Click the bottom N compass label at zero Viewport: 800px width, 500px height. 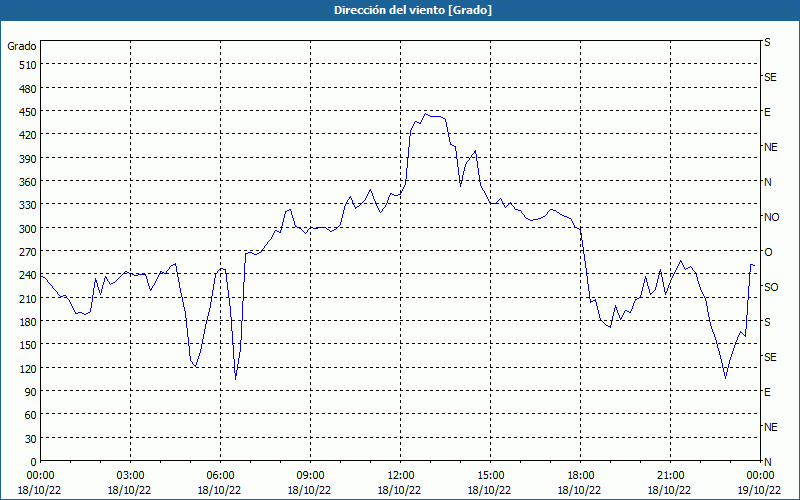[768, 462]
